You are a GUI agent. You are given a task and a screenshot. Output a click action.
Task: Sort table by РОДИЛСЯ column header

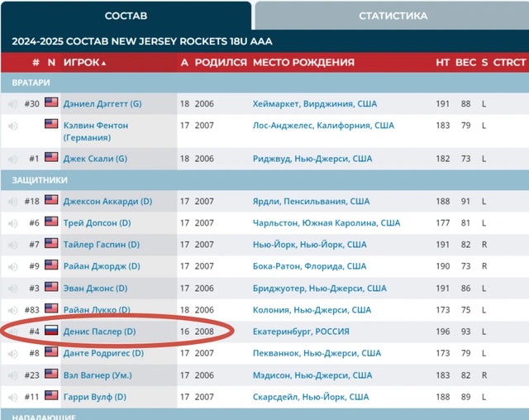point(221,62)
